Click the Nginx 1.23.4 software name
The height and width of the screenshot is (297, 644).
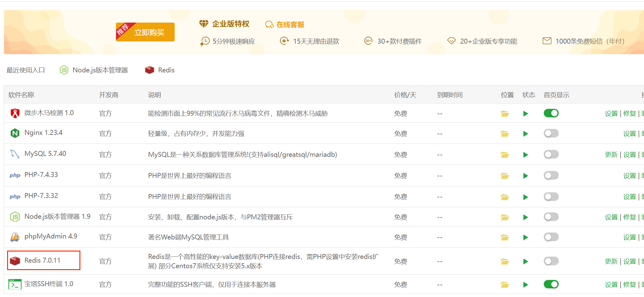(x=43, y=133)
